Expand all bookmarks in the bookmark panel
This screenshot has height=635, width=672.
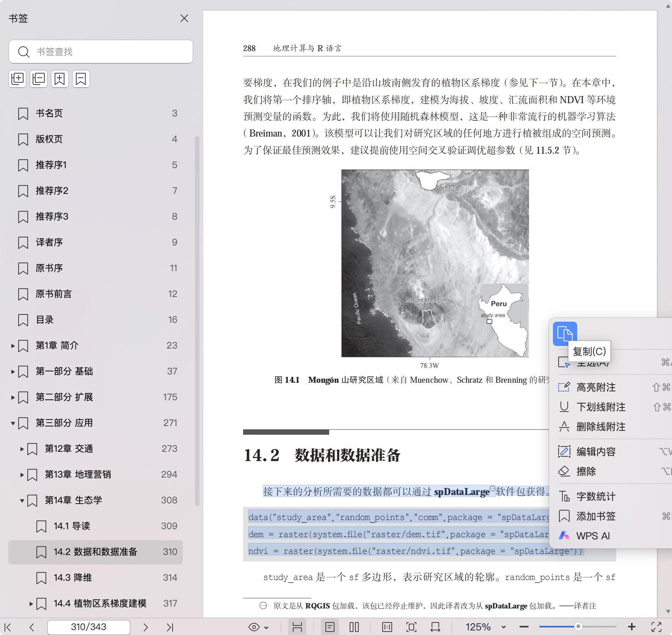[17, 79]
